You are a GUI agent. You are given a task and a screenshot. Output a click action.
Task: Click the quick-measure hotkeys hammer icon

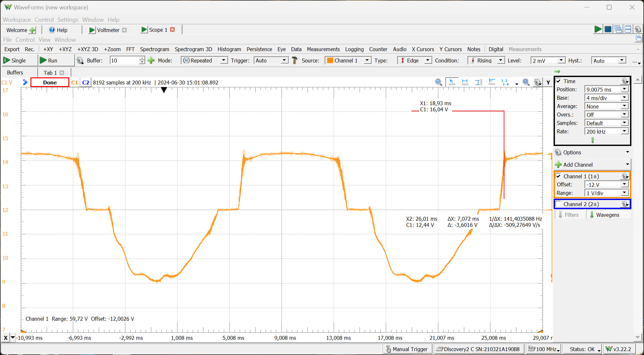pos(294,60)
